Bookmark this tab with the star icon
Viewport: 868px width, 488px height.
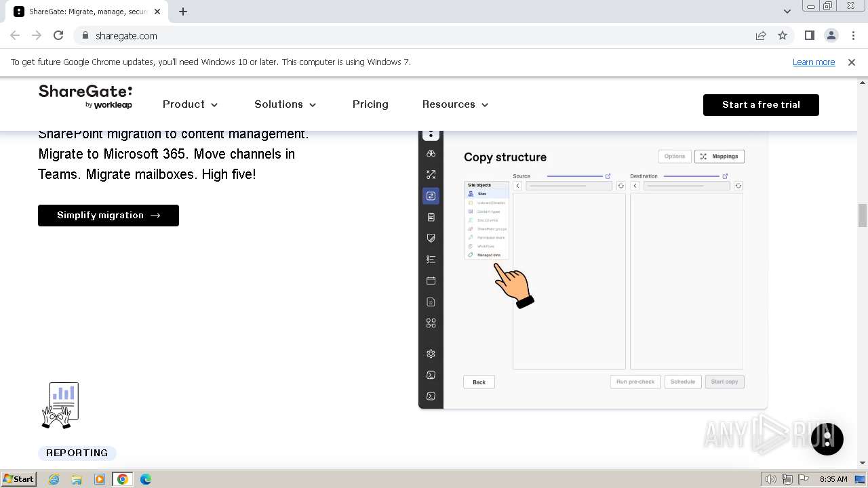(783, 35)
